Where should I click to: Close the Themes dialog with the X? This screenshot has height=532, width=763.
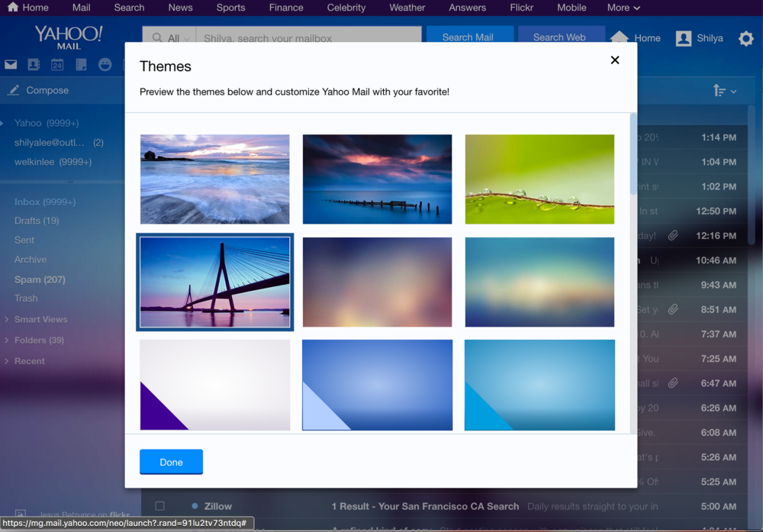(614, 60)
